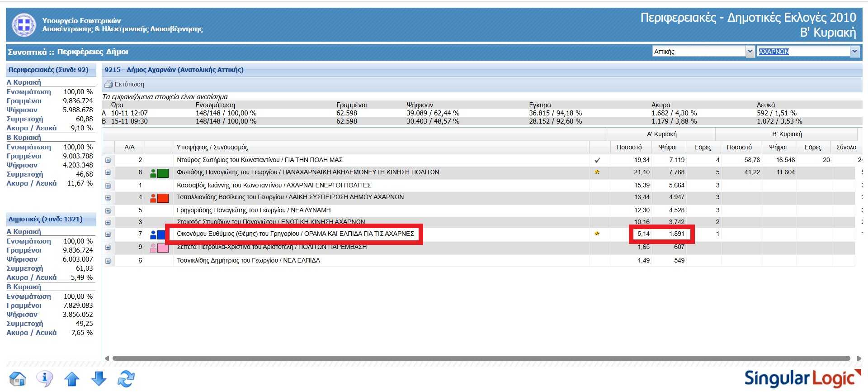This screenshot has height=392, width=868.
Task: Click the printer icon beside Εκτύπωση
Action: [108, 84]
